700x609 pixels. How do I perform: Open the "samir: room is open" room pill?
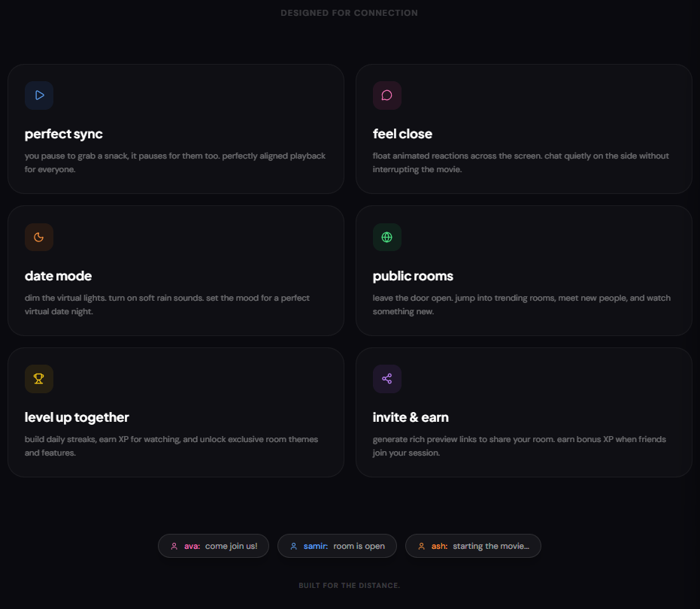337,546
